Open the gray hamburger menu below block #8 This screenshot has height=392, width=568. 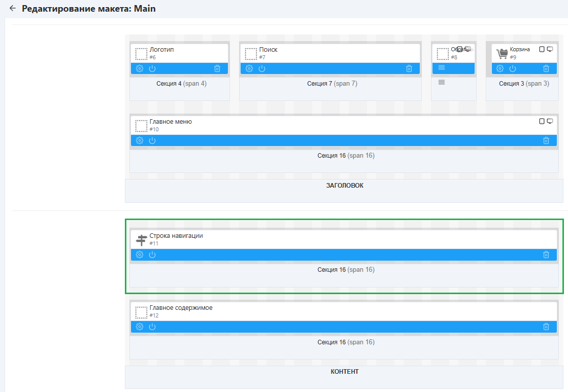coord(442,82)
